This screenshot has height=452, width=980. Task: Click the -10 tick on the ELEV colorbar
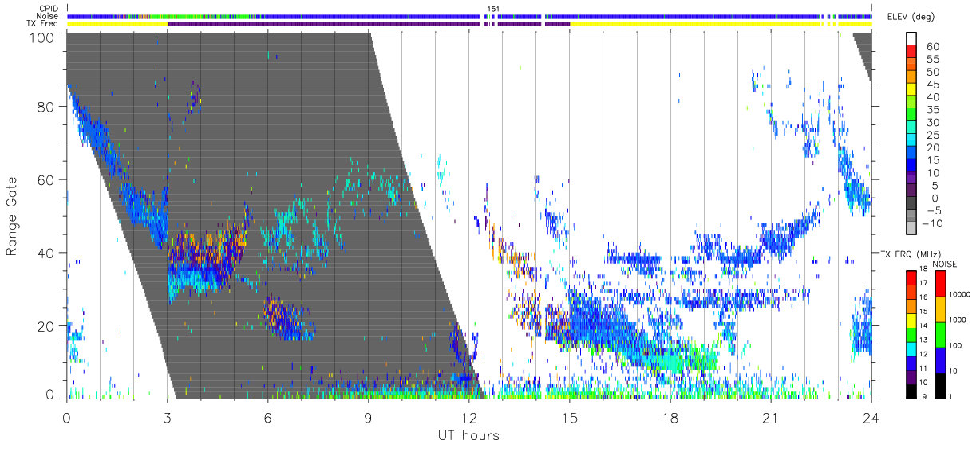pyautogui.click(x=931, y=223)
